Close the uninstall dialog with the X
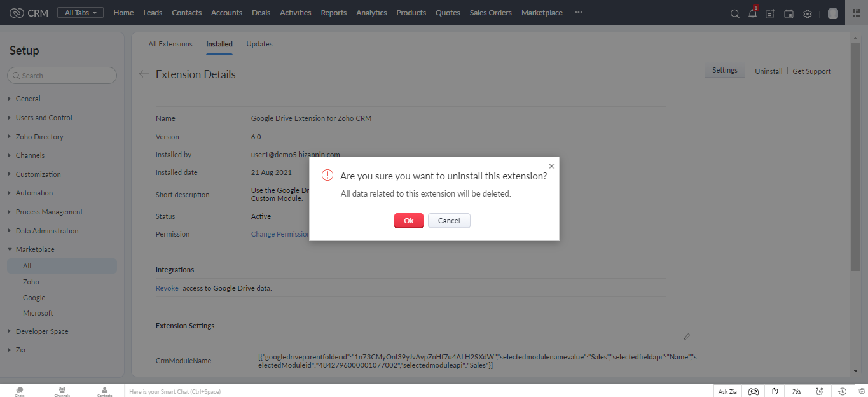Viewport: 868px width, 397px height. coord(551,166)
